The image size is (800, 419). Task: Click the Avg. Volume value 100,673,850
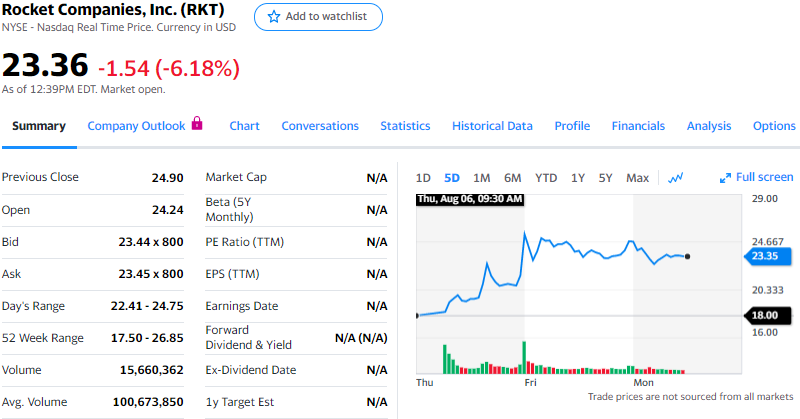tap(148, 402)
